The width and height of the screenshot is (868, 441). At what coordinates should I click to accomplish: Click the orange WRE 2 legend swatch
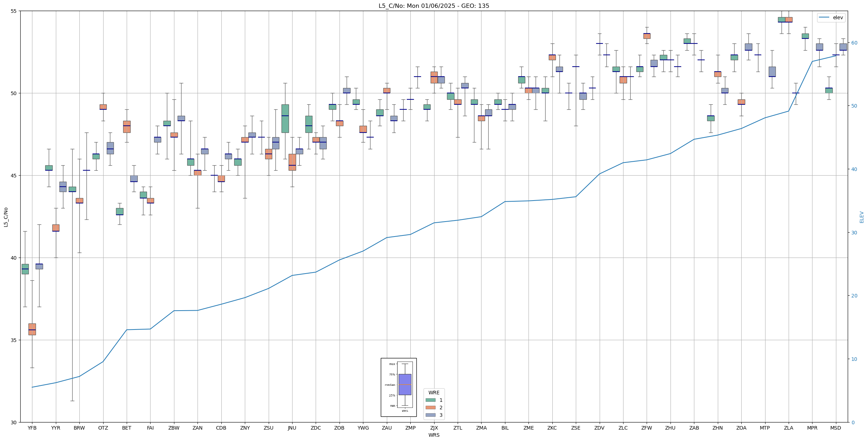click(x=430, y=408)
